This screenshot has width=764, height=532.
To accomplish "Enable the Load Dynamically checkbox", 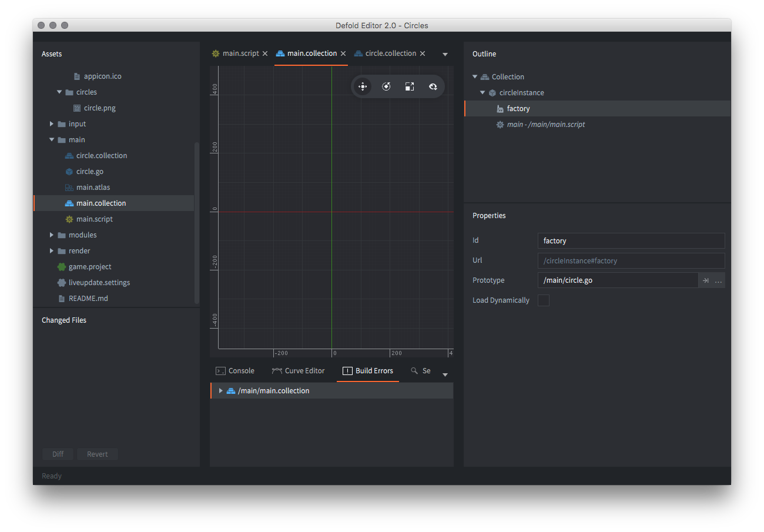I will tap(544, 300).
